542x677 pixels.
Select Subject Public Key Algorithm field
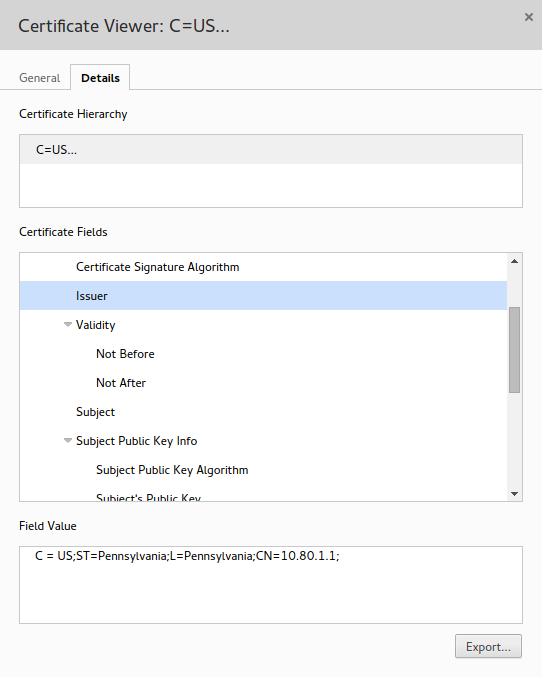click(x=263, y=470)
